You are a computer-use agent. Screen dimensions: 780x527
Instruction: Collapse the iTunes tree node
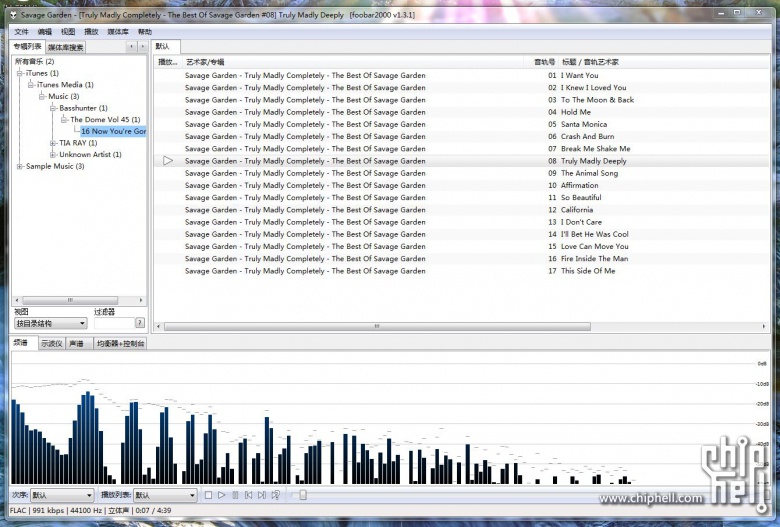(x=19, y=73)
